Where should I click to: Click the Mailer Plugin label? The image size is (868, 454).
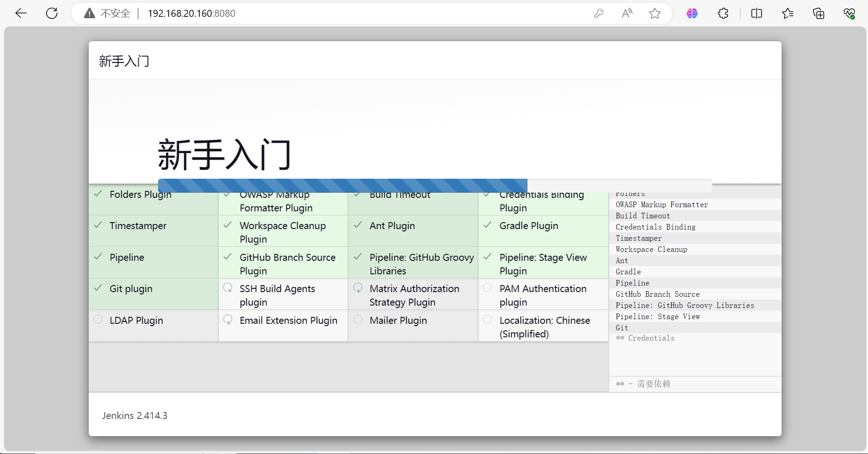point(398,321)
